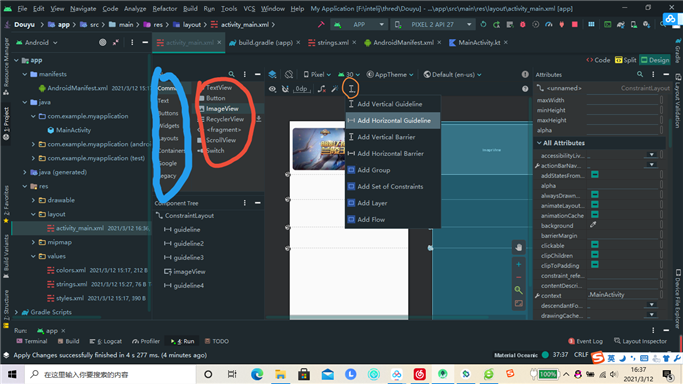
Task: Toggle the orientation icon in design toolbar
Action: (289, 74)
